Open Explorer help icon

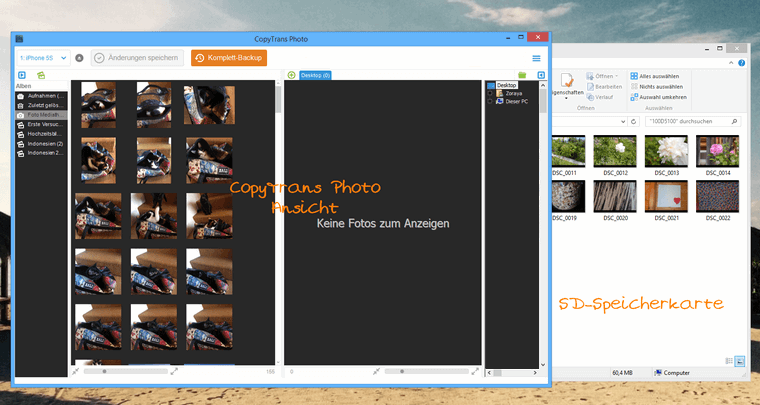point(742,63)
